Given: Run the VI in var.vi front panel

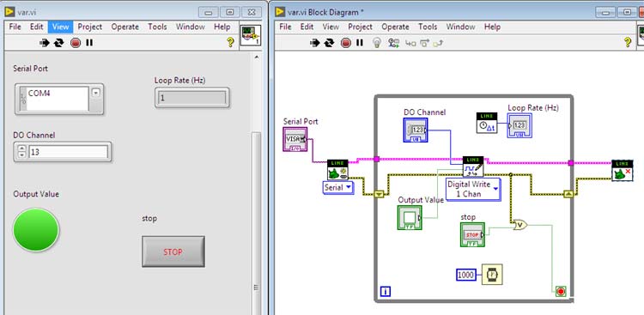Looking at the screenshot, I should click(x=44, y=42).
